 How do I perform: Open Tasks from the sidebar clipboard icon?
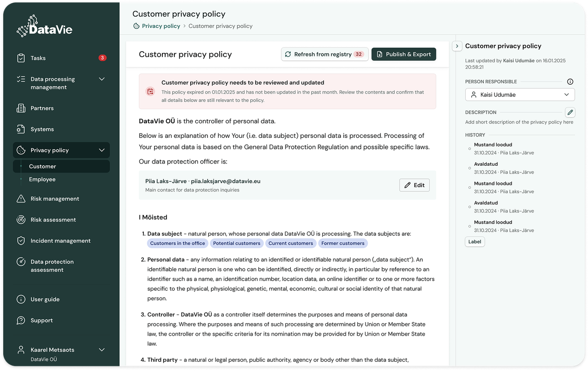click(x=21, y=58)
